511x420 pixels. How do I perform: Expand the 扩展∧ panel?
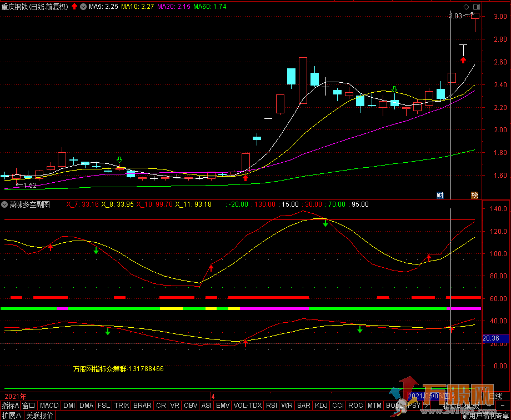tap(12, 416)
